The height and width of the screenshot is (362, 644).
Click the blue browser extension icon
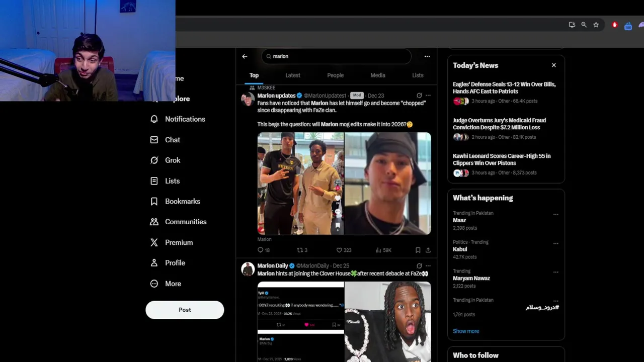pos(628,26)
